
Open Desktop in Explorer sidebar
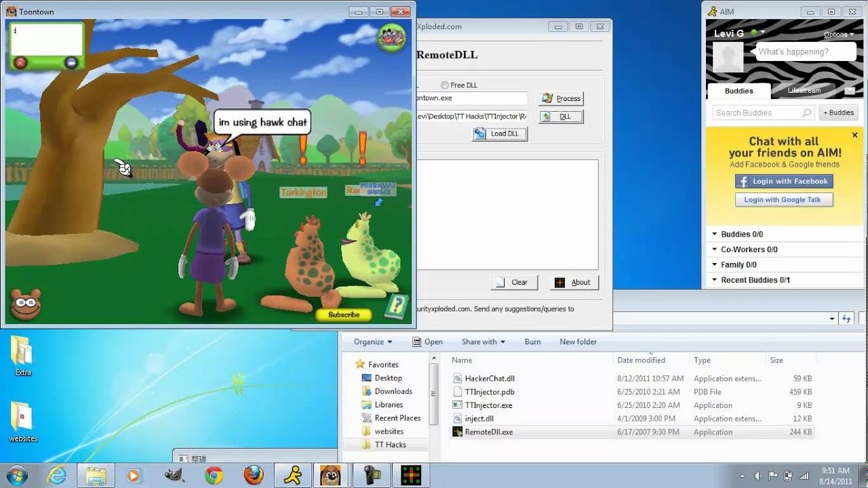388,378
